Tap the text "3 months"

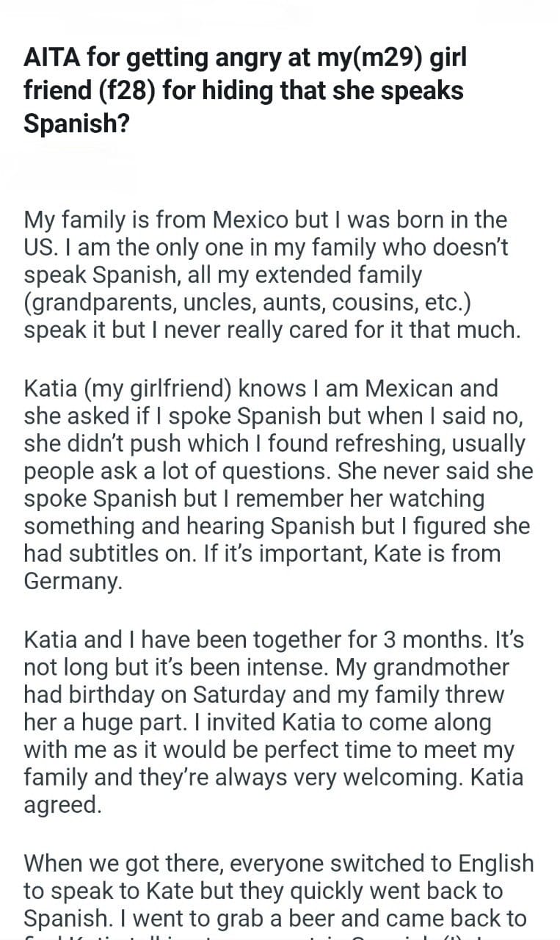pyautogui.click(x=421, y=639)
